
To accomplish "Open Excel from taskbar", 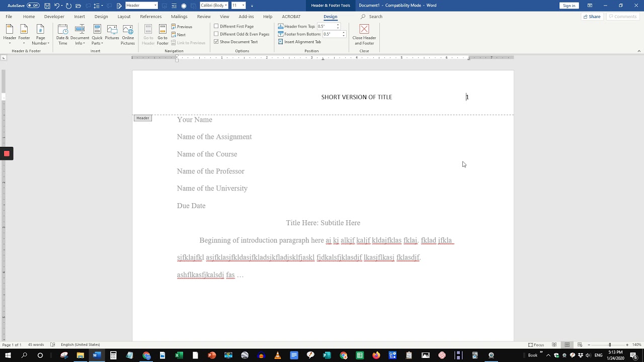I will (x=179, y=355).
